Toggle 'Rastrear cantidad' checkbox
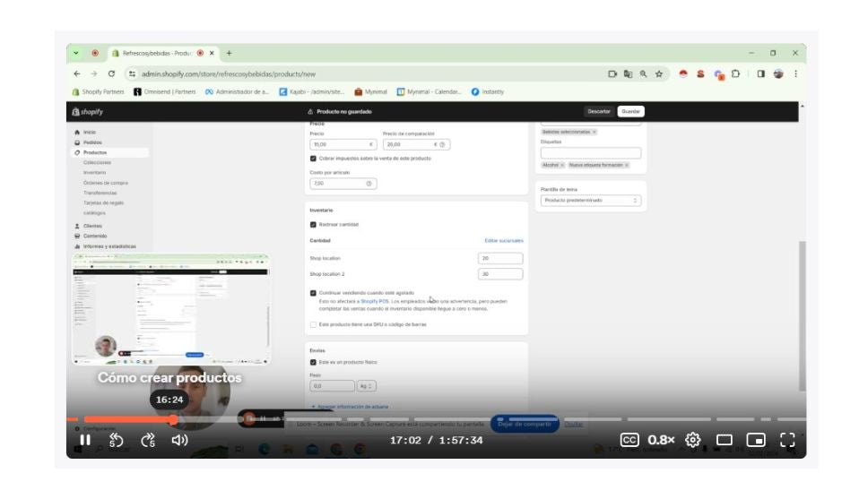The height and width of the screenshot is (499, 868). tap(313, 225)
